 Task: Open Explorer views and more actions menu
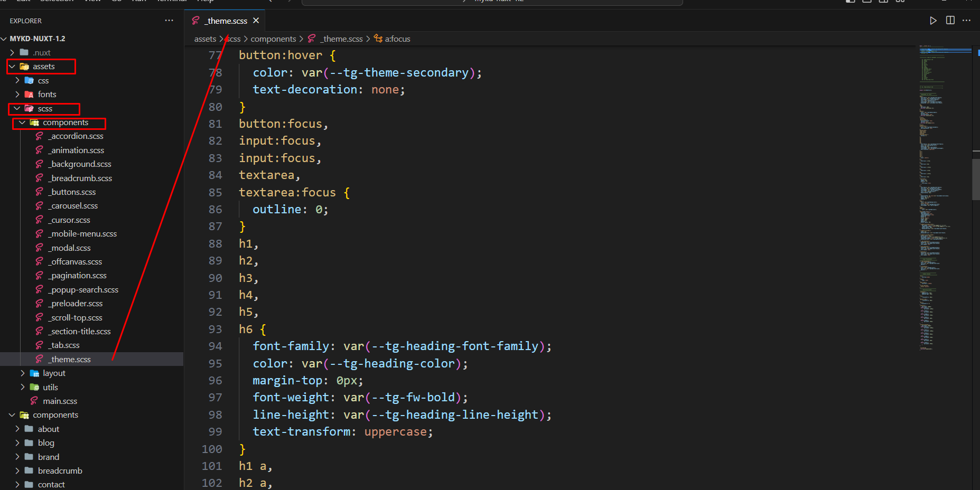(169, 21)
